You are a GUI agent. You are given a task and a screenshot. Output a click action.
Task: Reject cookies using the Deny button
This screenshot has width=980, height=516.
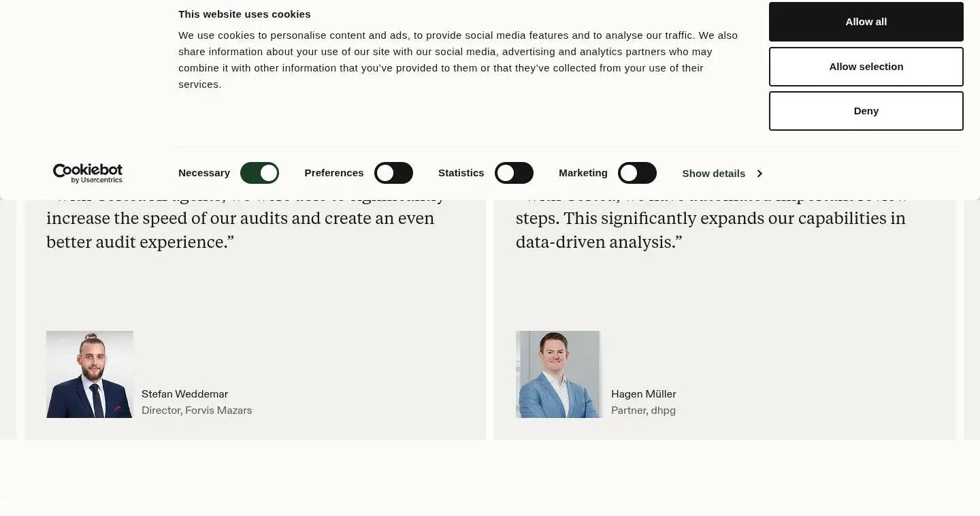pyautogui.click(x=866, y=111)
